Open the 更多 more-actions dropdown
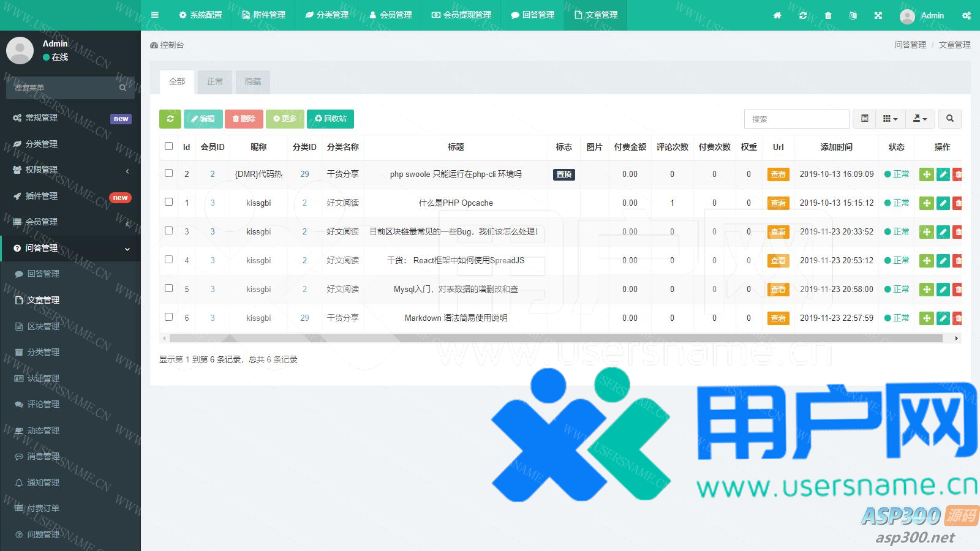The width and height of the screenshot is (980, 551). pos(285,119)
